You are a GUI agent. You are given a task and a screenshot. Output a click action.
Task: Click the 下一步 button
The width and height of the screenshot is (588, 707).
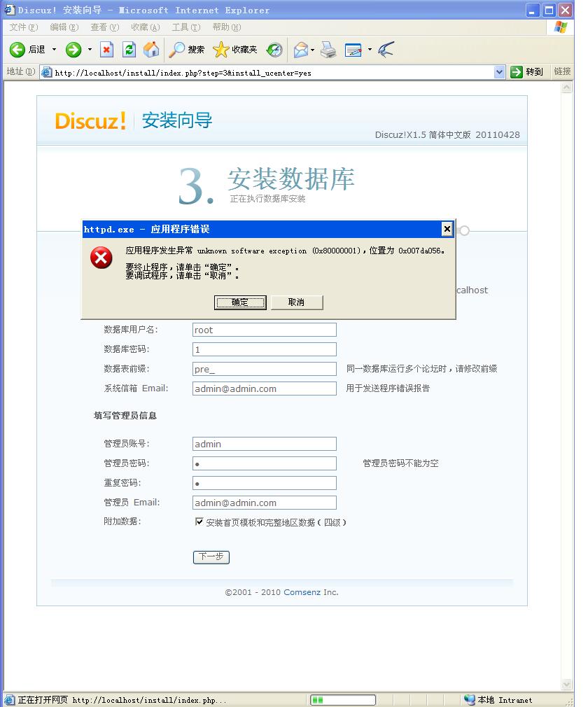pos(211,557)
